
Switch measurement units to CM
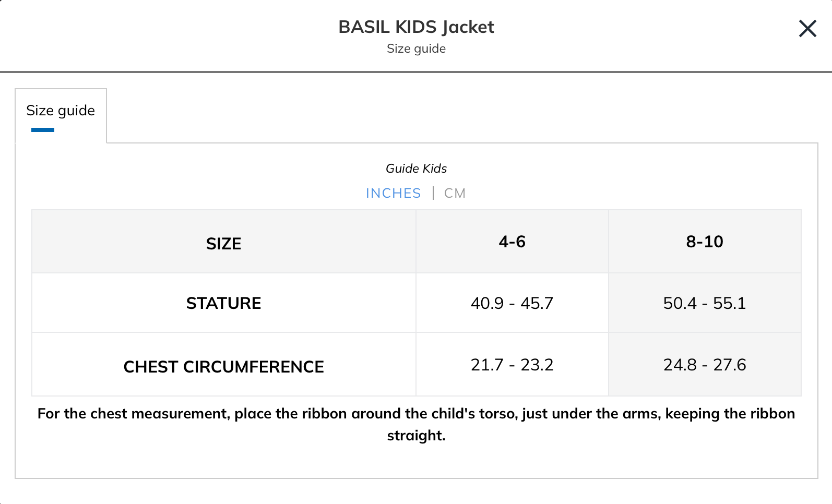point(454,193)
